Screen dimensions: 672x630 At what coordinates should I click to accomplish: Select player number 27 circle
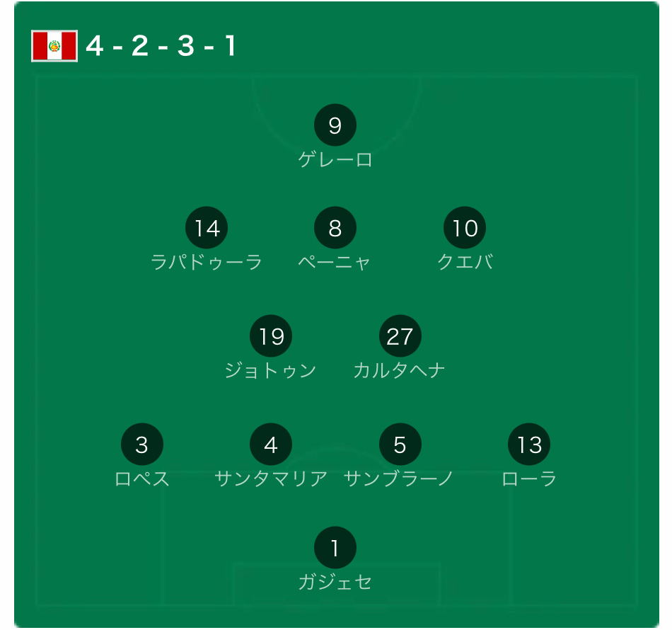coord(400,336)
